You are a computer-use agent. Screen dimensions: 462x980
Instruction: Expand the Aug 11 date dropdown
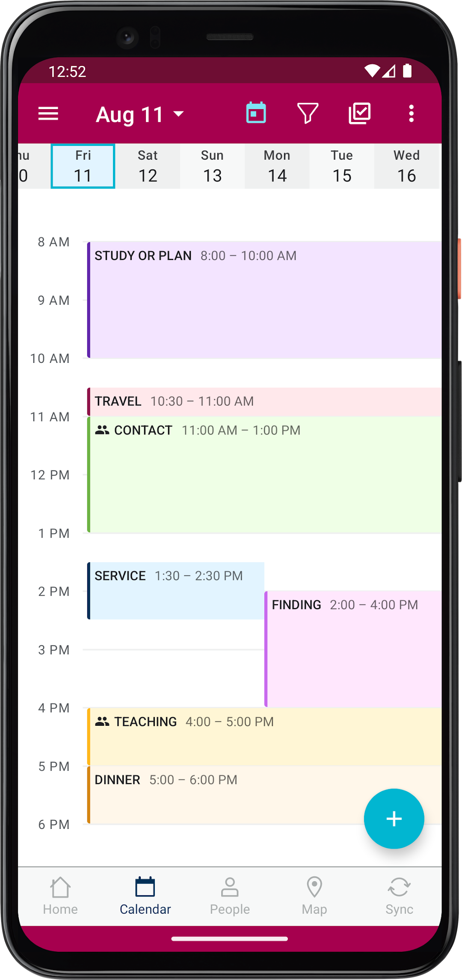click(x=140, y=115)
